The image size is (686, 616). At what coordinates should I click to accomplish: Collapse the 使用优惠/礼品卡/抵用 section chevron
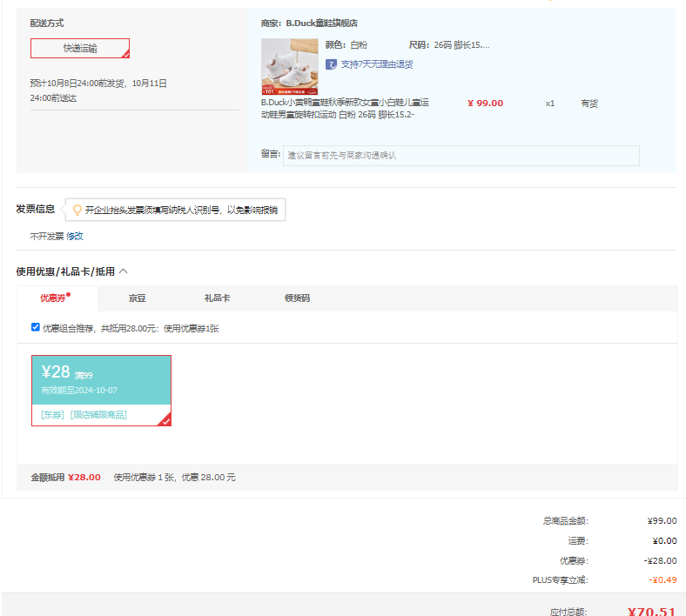pos(124,271)
